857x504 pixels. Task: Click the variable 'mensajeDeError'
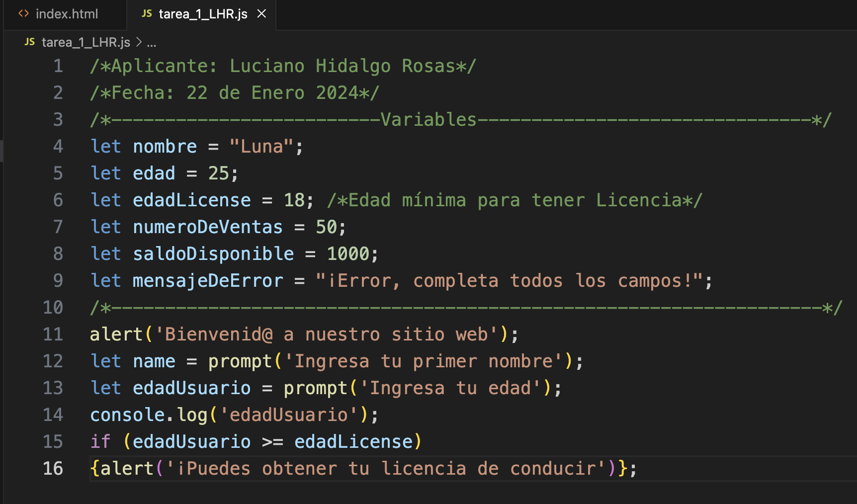point(208,281)
